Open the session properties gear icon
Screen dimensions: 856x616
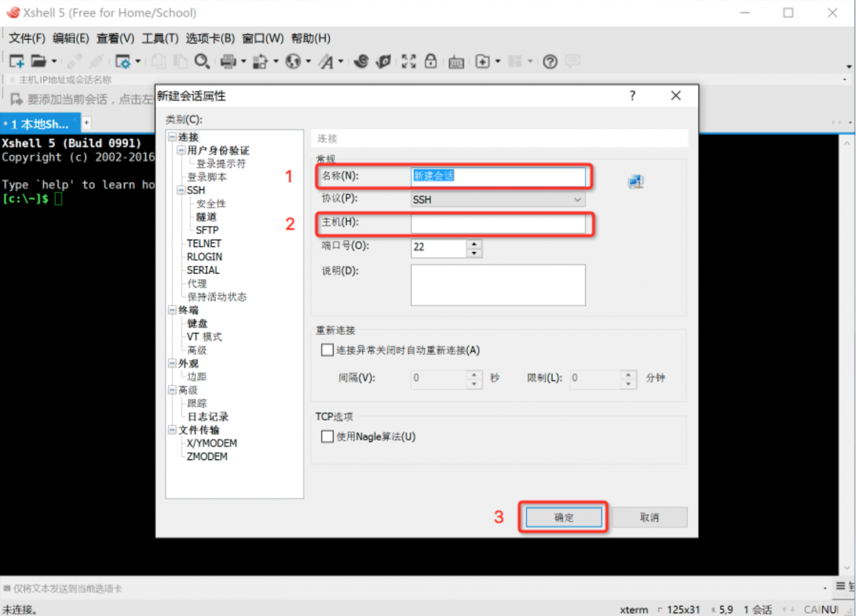point(124,62)
